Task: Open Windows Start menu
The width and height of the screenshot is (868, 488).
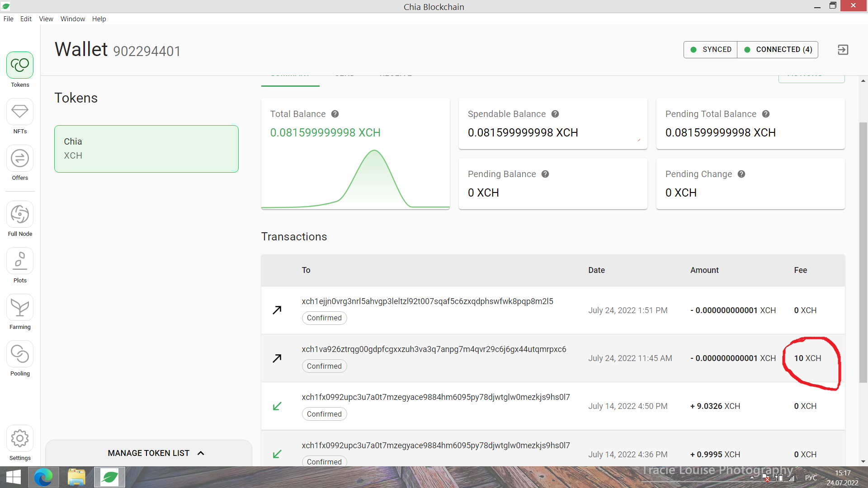Action: pos(14,477)
